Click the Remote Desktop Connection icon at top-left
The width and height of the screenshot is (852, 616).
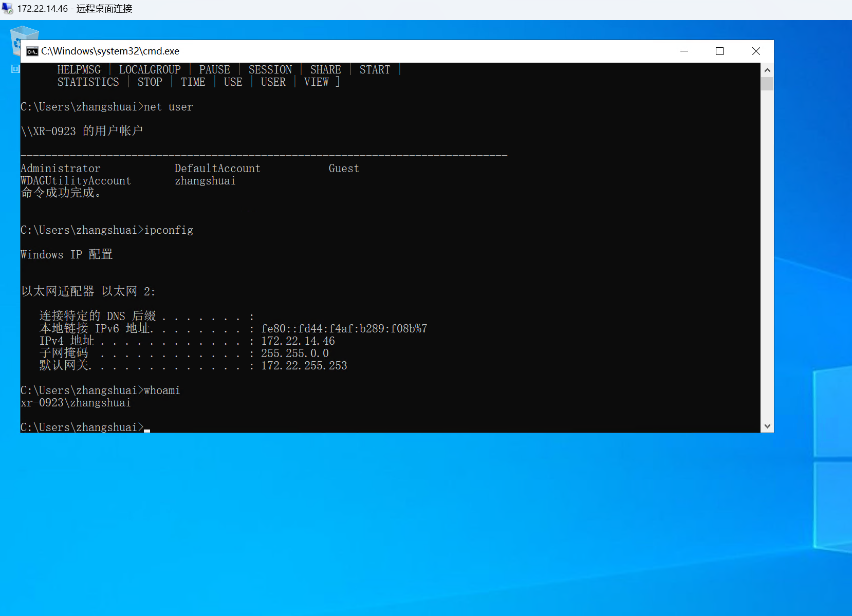(7, 9)
